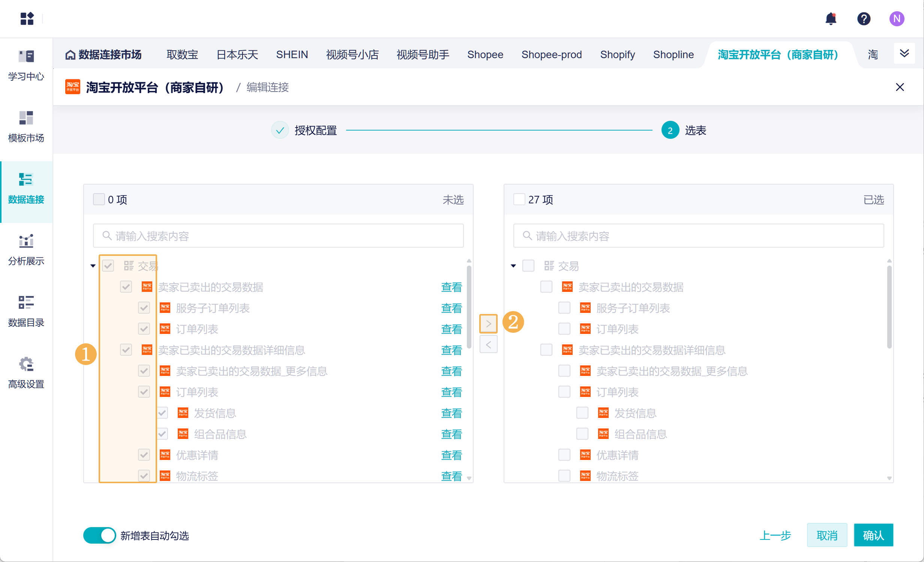924x562 pixels.
Task: Click 查看 for 组合品信息
Action: 451,434
